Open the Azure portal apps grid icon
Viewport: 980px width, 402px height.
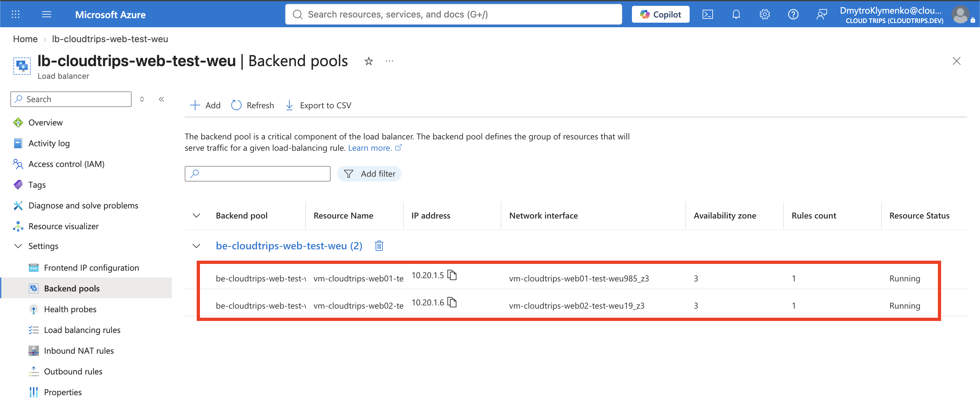(16, 15)
